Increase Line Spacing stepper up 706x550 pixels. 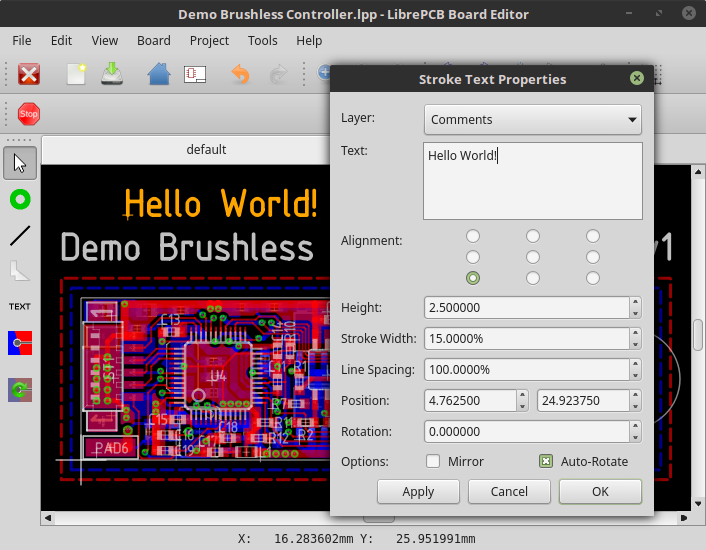[x=635, y=365]
